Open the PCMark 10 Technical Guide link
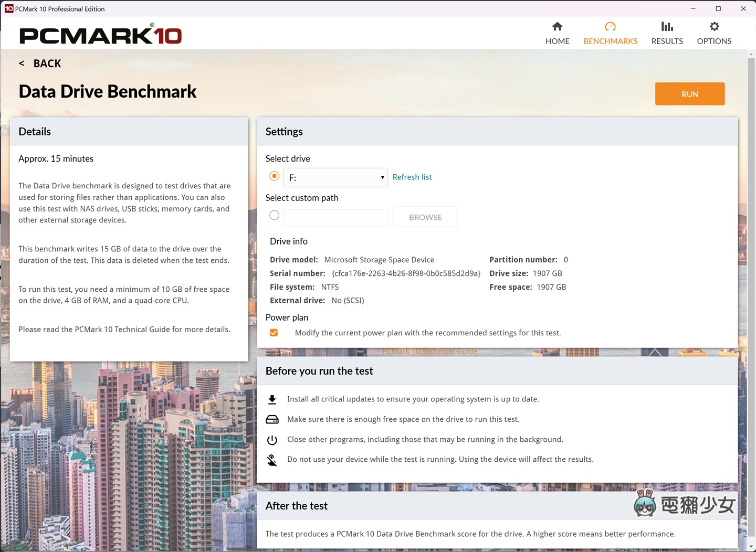The height and width of the screenshot is (552, 756). pyautogui.click(x=429, y=352)
